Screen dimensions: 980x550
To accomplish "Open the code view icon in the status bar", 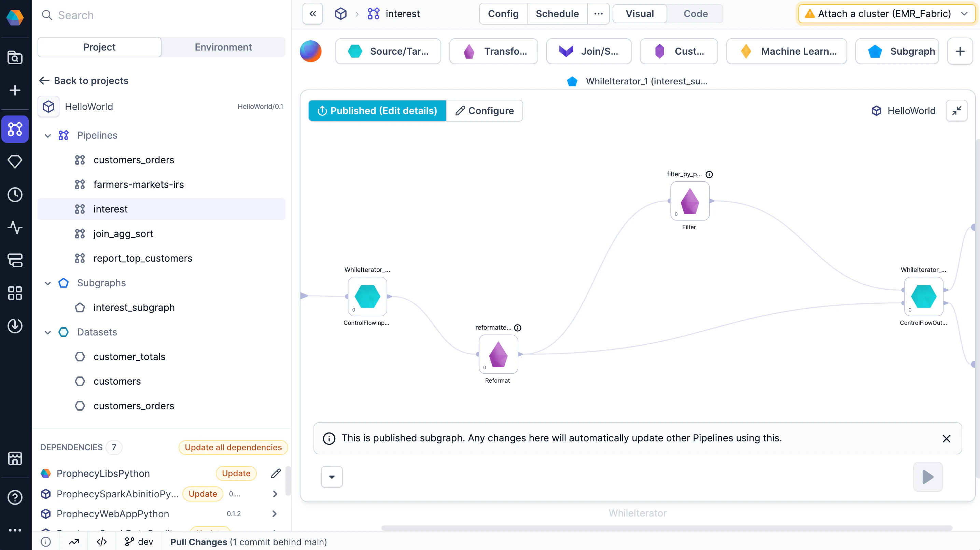I will coord(101,541).
